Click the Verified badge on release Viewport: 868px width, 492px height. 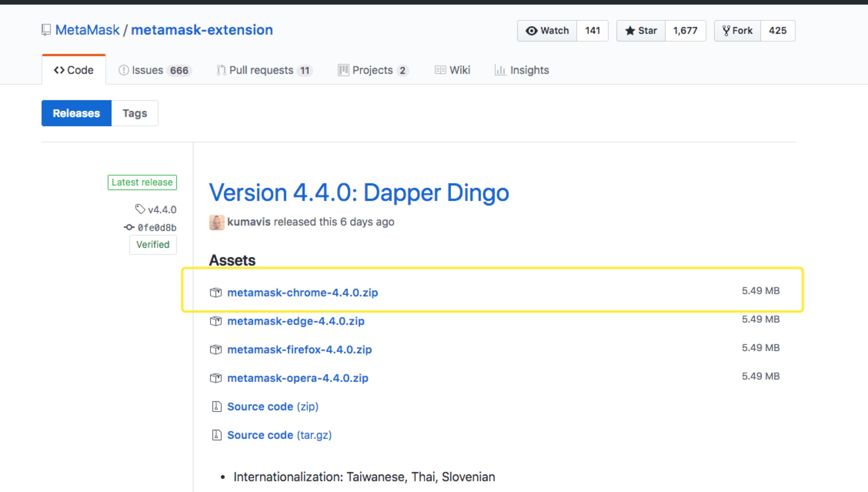pyautogui.click(x=152, y=244)
